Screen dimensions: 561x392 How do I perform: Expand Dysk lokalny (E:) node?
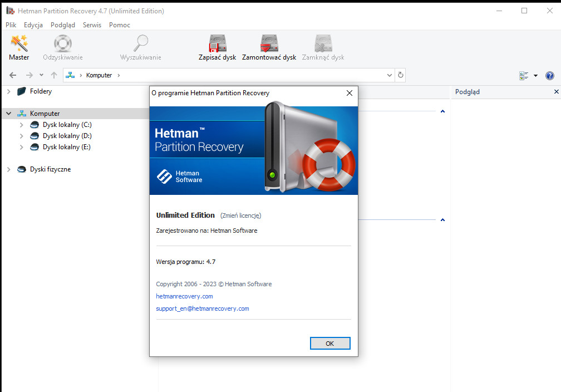point(22,147)
